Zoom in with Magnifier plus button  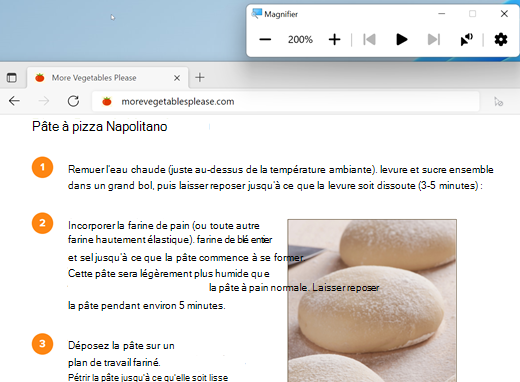pos(334,40)
